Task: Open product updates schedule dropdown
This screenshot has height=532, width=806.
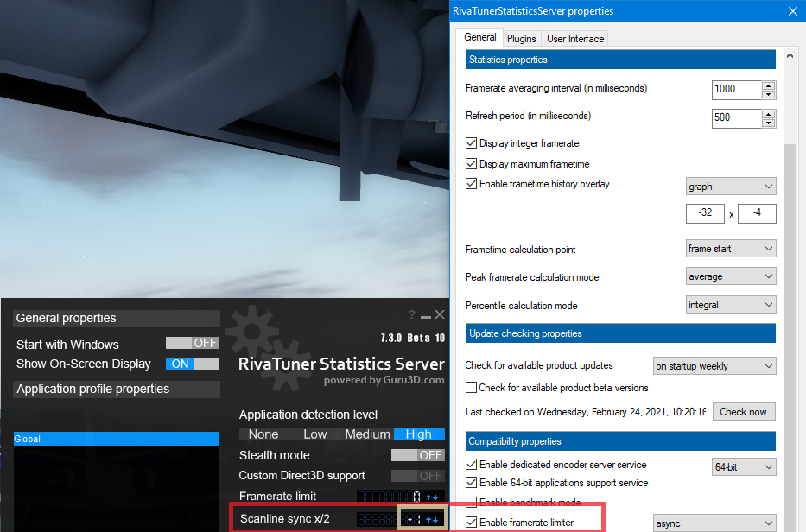Action: click(714, 366)
